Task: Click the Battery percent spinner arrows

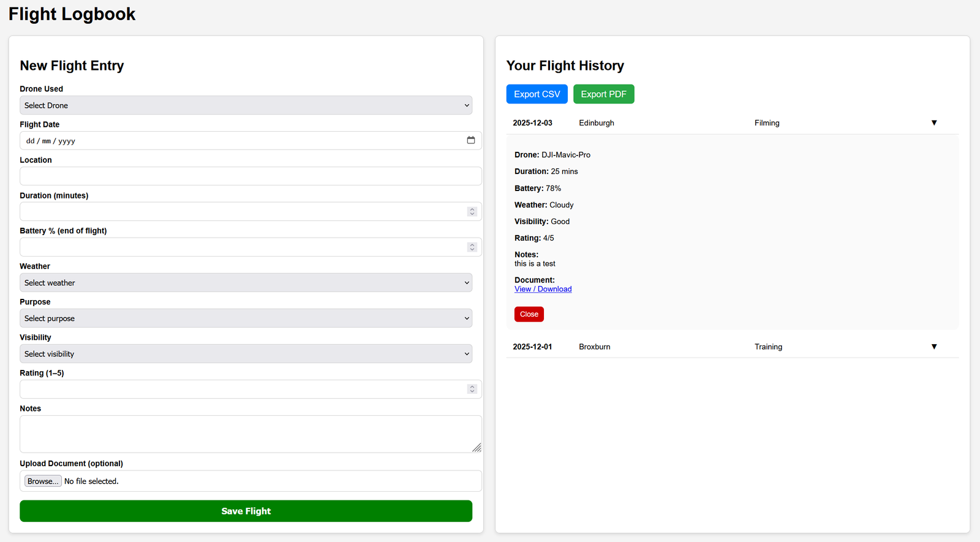Action: 472,247
